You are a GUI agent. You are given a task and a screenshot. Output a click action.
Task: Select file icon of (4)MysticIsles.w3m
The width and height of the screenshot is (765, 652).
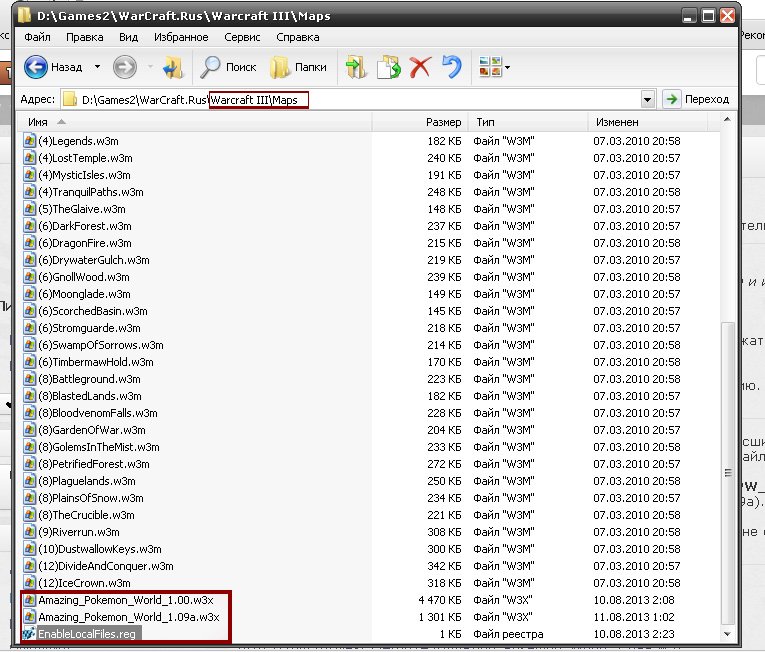[x=29, y=175]
